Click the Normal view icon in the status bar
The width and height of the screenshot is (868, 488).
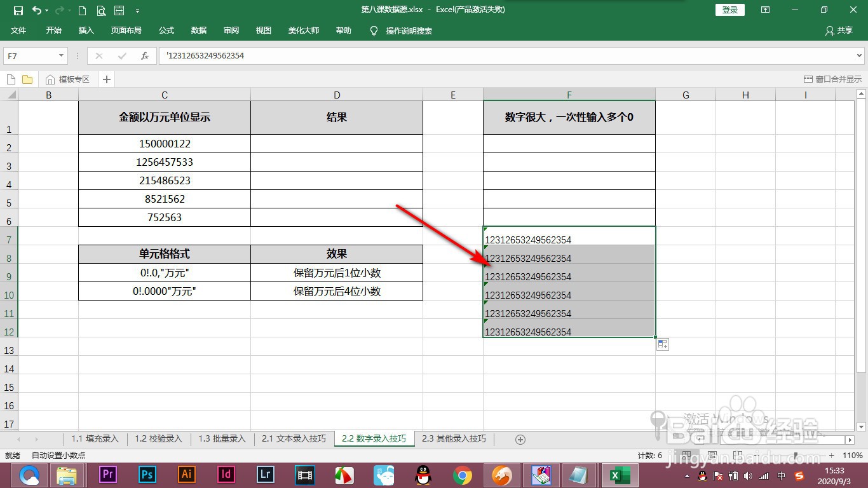[688, 455]
